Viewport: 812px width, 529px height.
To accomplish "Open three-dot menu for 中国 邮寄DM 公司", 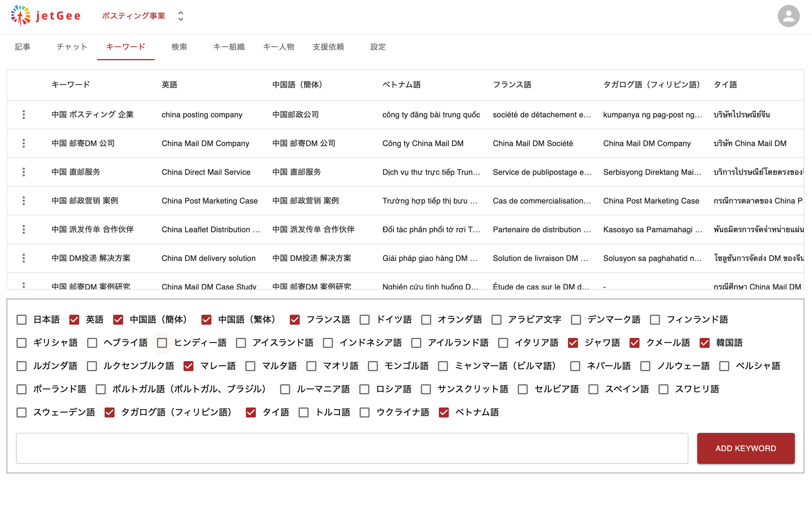I will pyautogui.click(x=24, y=143).
